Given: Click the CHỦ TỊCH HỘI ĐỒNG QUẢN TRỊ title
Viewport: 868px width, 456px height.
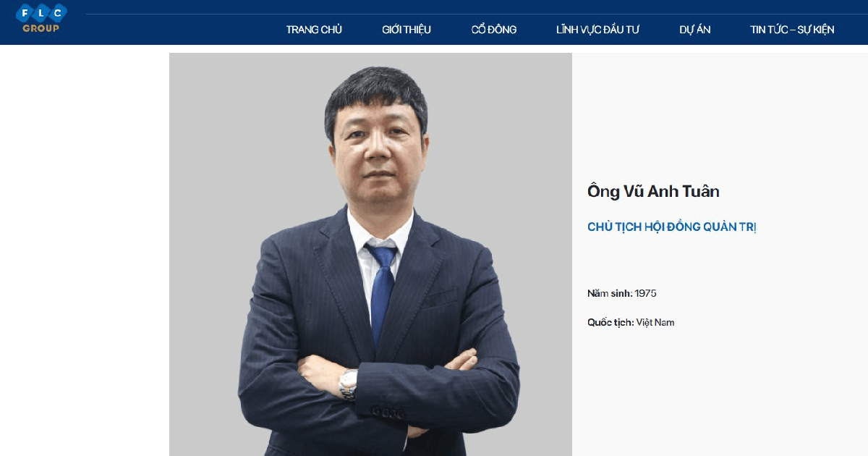Looking at the screenshot, I should click(x=672, y=227).
